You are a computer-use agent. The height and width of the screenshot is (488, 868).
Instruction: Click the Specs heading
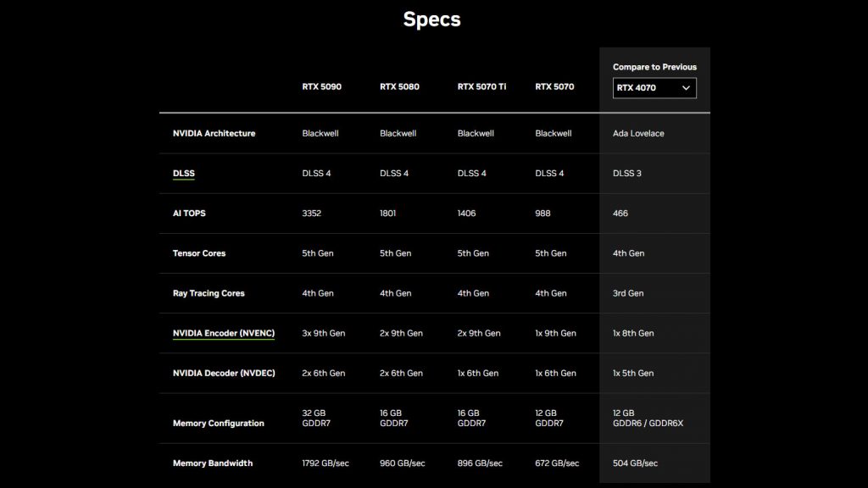pyautogui.click(x=431, y=19)
